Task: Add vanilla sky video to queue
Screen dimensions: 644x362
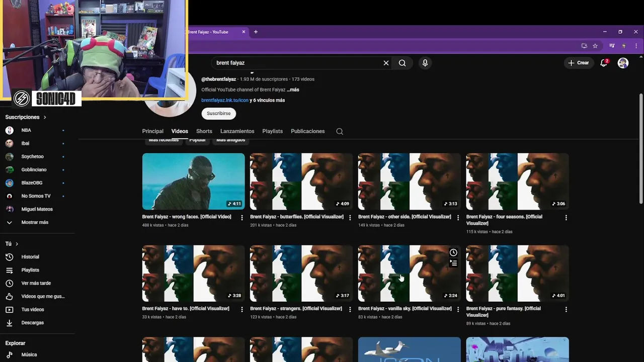Action: tap(453, 263)
